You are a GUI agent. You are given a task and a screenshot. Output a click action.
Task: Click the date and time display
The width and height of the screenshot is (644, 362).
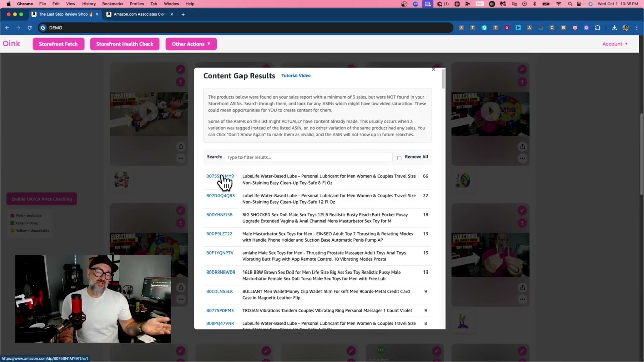click(618, 4)
